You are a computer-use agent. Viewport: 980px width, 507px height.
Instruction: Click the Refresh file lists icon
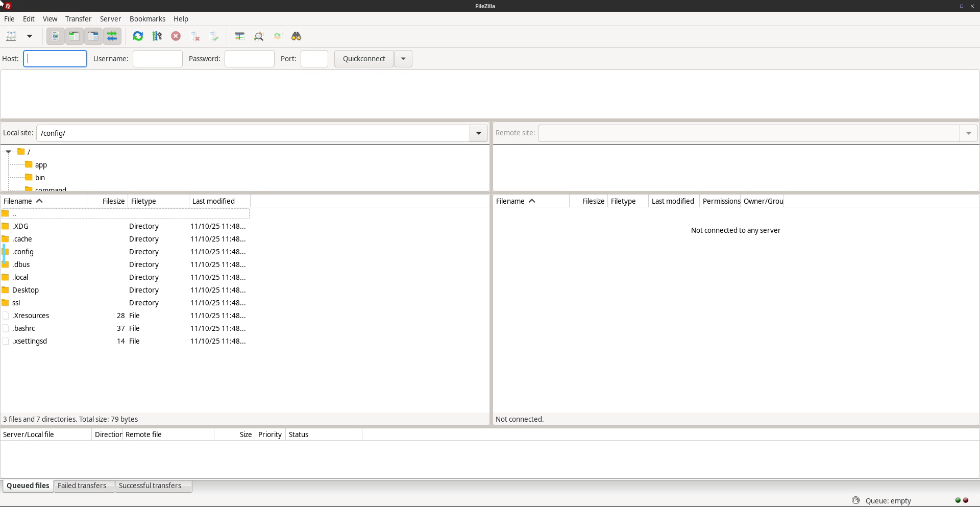(x=138, y=36)
